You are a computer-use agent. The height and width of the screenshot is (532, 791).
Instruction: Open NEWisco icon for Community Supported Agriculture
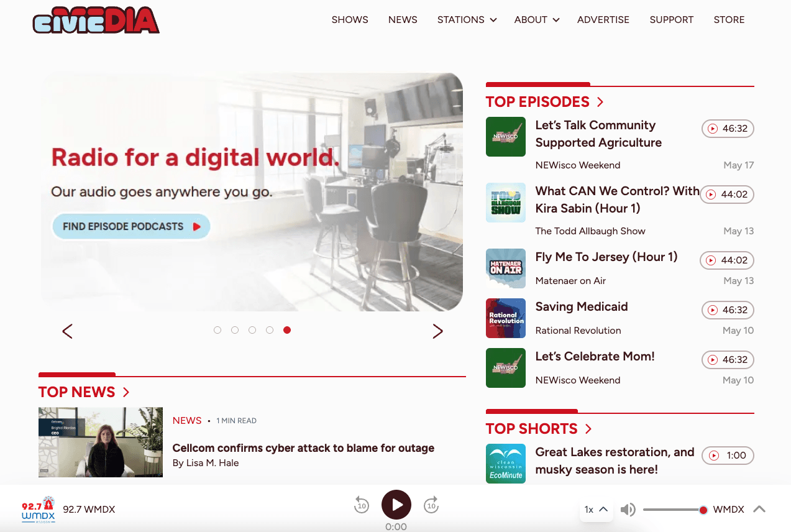pyautogui.click(x=506, y=137)
